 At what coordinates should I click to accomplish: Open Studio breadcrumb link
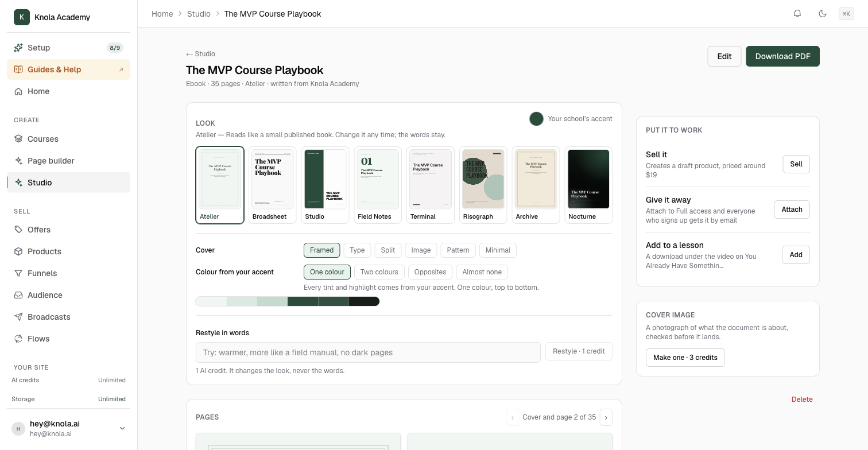pyautogui.click(x=199, y=14)
